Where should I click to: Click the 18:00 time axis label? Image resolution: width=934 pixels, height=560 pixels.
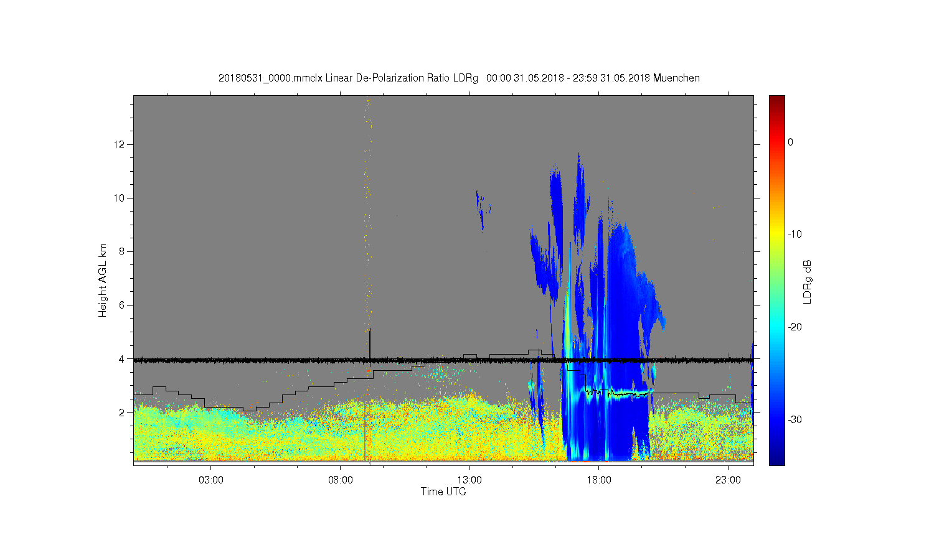pyautogui.click(x=599, y=480)
